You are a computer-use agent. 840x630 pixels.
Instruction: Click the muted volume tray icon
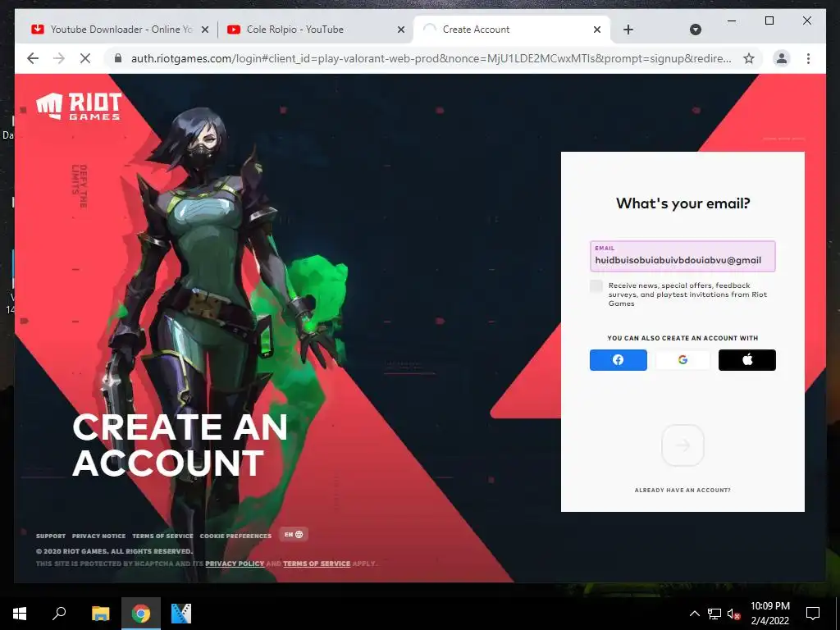click(x=733, y=614)
